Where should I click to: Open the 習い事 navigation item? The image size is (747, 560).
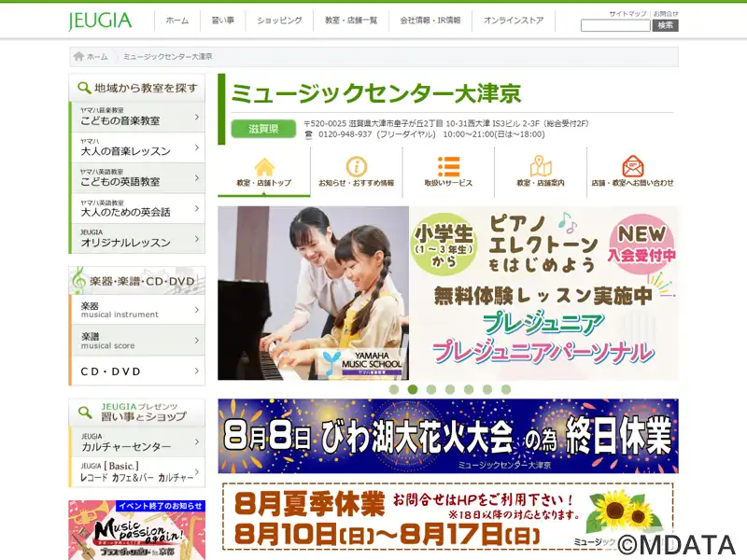point(223,21)
